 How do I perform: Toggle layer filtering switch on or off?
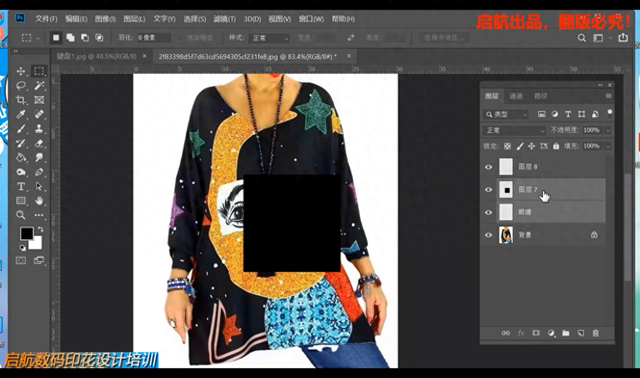tap(609, 113)
